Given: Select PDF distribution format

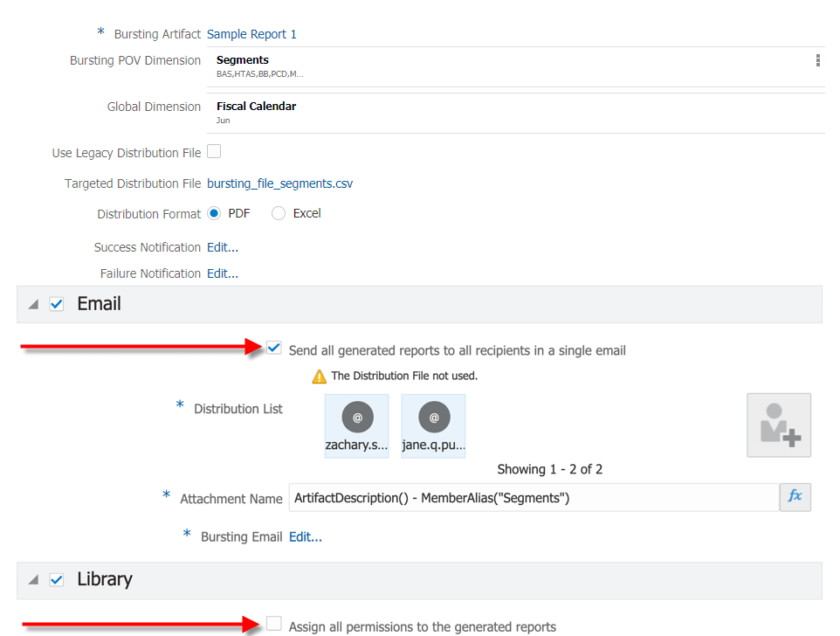Looking at the screenshot, I should tap(214, 213).
